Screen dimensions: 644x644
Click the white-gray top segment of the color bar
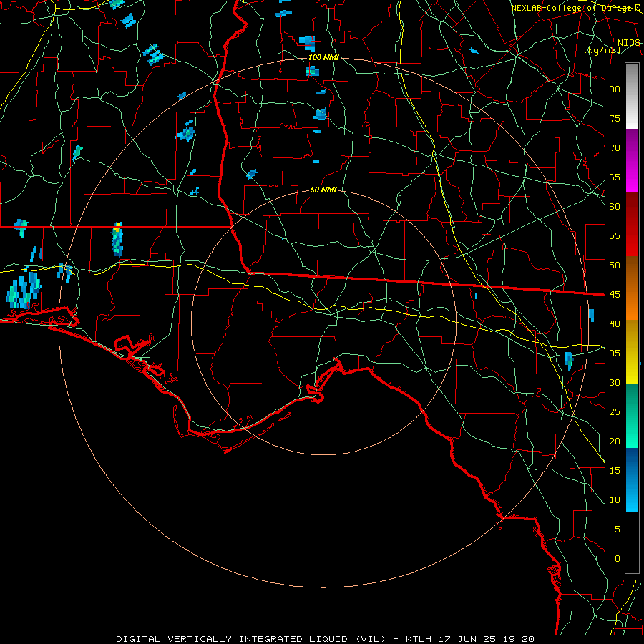(x=632, y=96)
